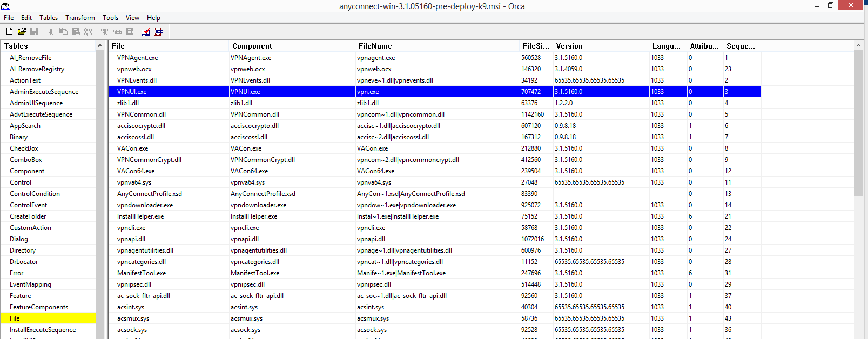Viewport: 868px width, 339px height.
Task: Click the red and blue tables toolbar icon
Action: click(x=159, y=32)
